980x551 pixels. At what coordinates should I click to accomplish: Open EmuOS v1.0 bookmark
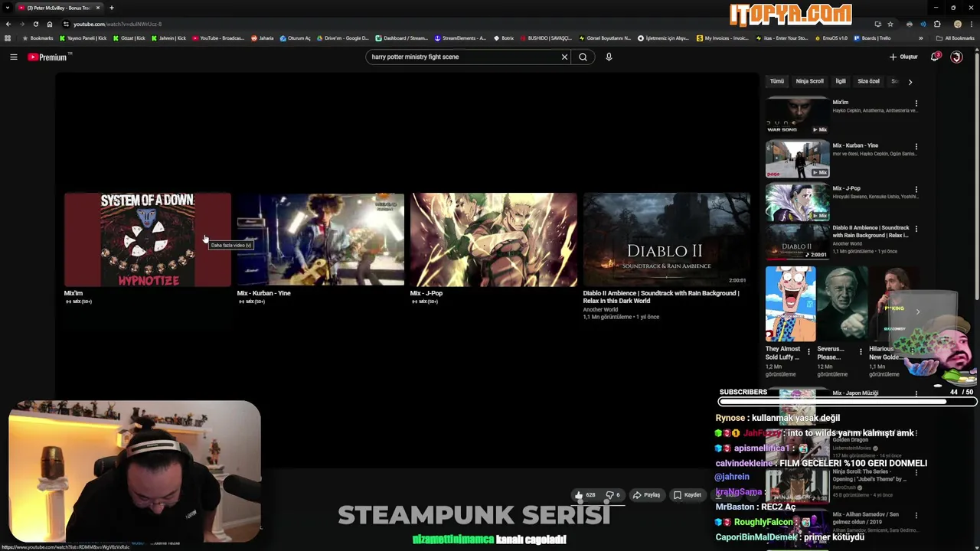(830, 38)
